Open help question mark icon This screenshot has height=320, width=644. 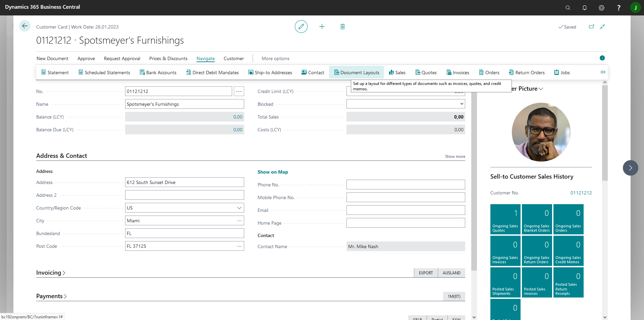(x=619, y=8)
